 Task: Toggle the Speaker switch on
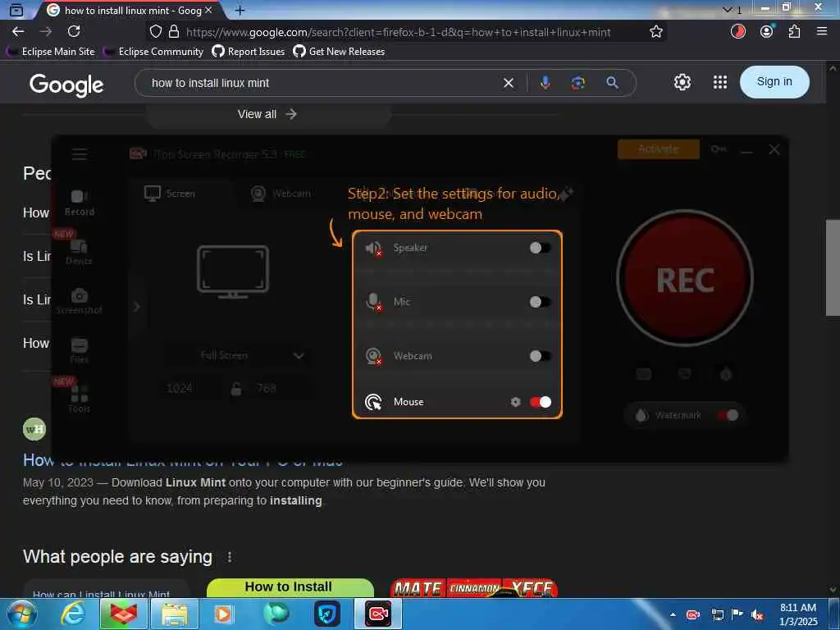pos(540,248)
